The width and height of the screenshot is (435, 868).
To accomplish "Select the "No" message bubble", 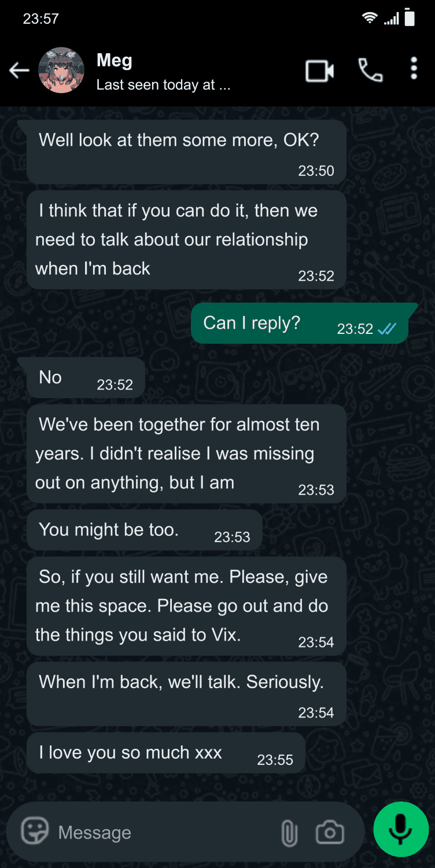I will tap(50, 377).
